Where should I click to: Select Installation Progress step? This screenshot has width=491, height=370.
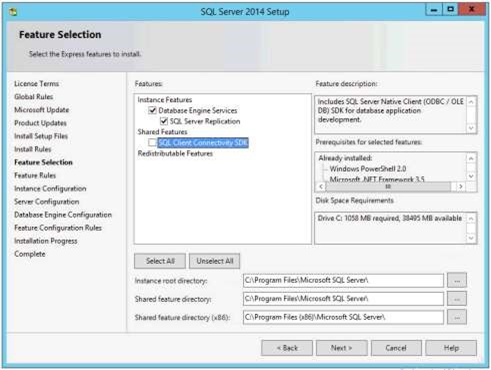click(x=46, y=241)
